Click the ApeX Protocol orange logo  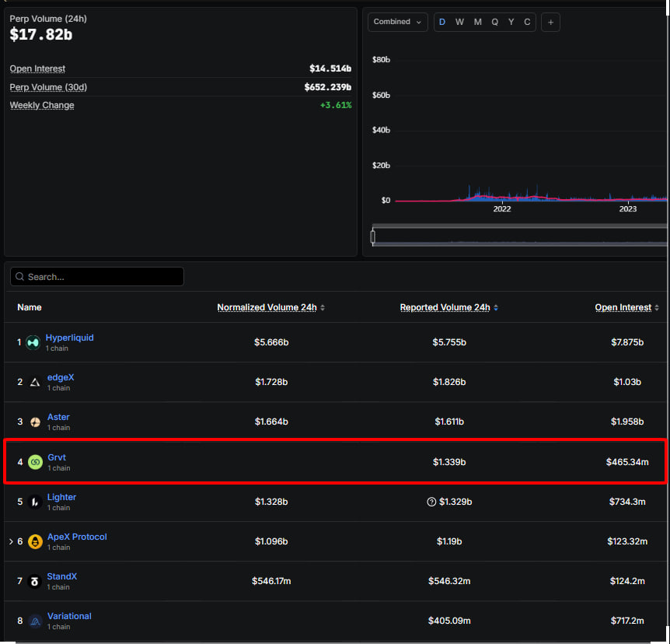(35, 542)
